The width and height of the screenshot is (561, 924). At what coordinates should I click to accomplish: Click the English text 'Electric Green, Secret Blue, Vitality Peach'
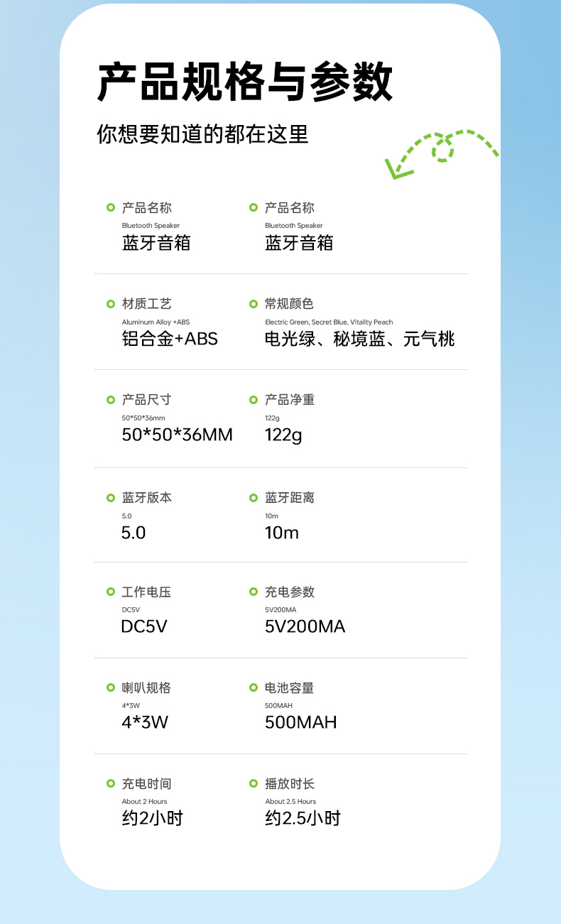pyautogui.click(x=329, y=322)
